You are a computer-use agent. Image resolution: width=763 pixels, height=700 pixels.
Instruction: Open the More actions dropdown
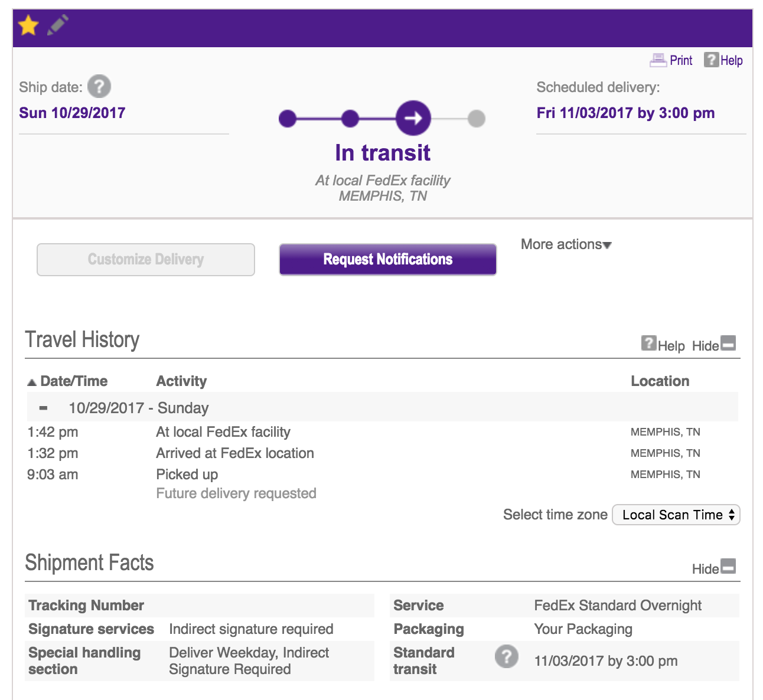click(x=566, y=244)
